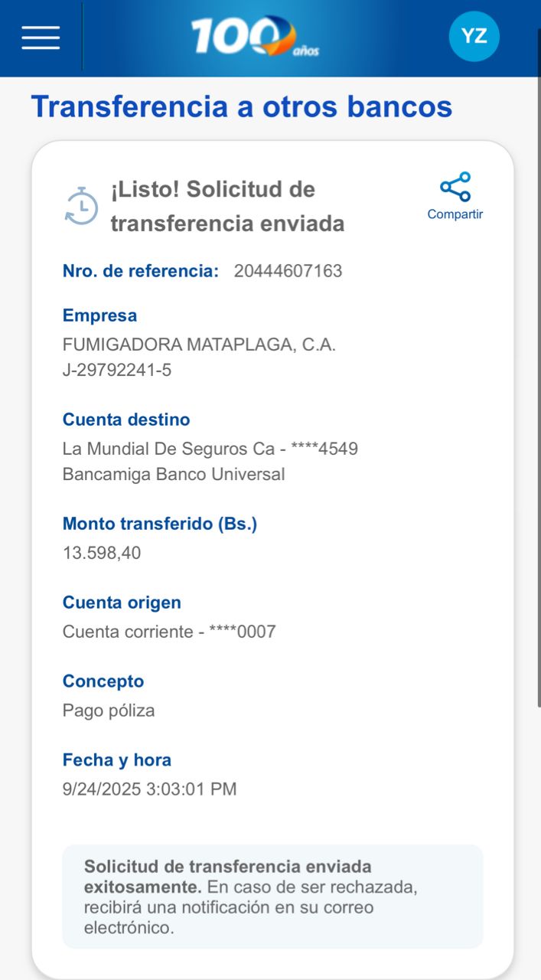Select the transferred amount 13.598,40
Viewport: 541px width, 980px height.
[102, 553]
